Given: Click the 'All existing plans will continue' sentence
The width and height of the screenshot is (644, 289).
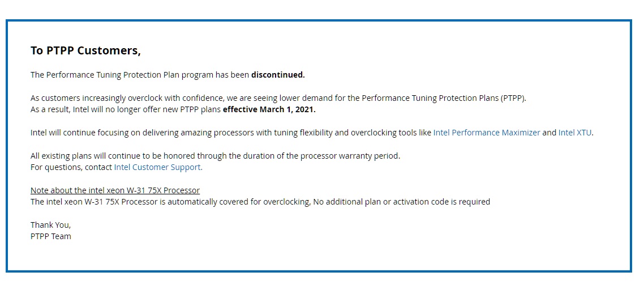Looking at the screenshot, I should (x=215, y=156).
